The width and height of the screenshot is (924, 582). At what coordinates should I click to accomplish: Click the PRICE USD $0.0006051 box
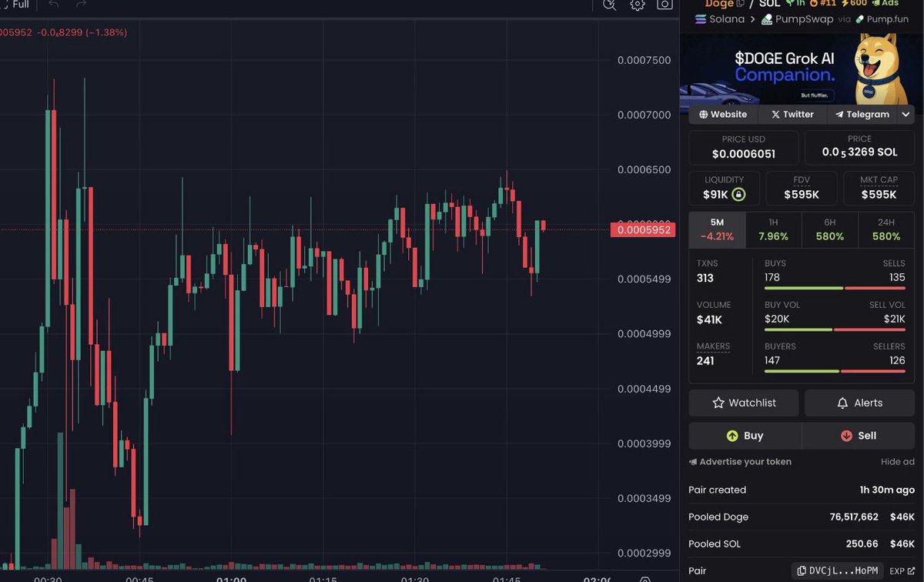tap(744, 147)
